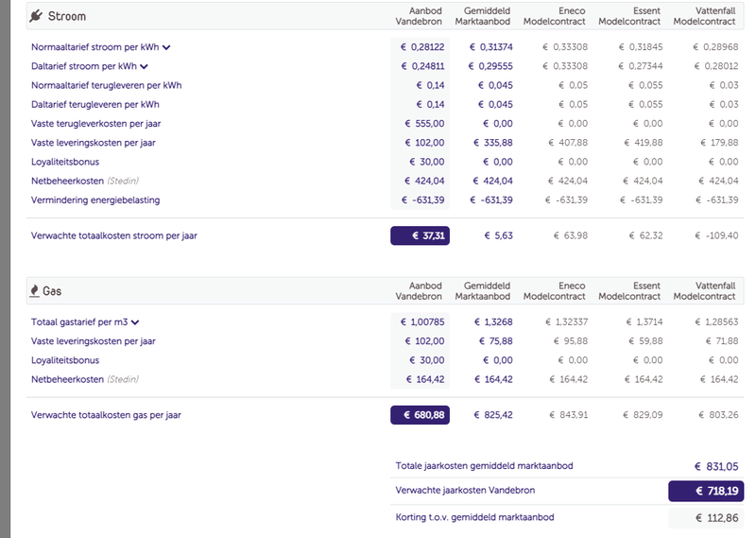Click Verwachte totaalkosten gas per jaar
This screenshot has width=756, height=538.
click(107, 414)
